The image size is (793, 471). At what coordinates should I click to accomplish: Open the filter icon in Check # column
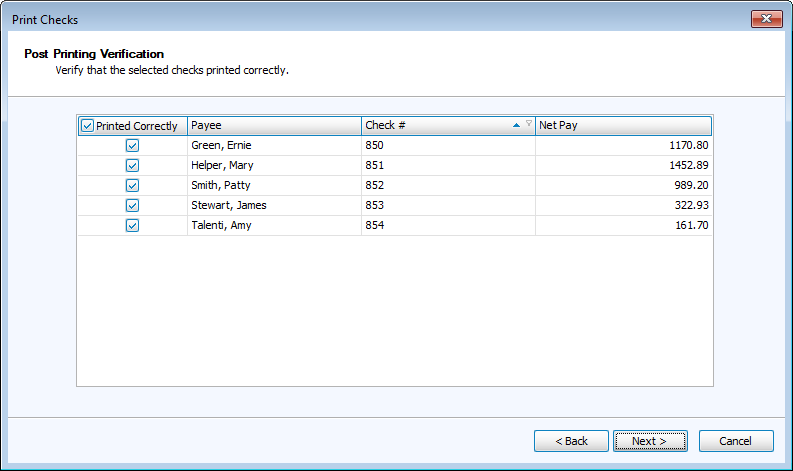tap(528, 125)
